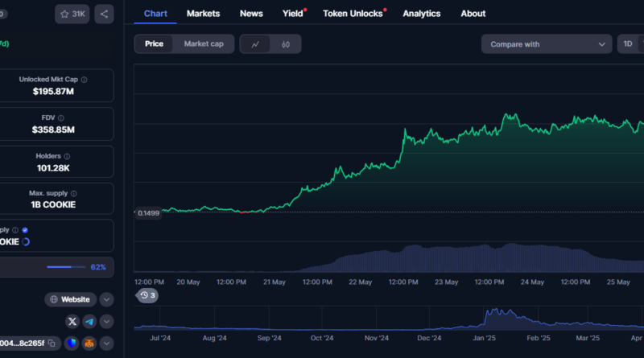
Task: Click the share icon button
Action: [104, 14]
